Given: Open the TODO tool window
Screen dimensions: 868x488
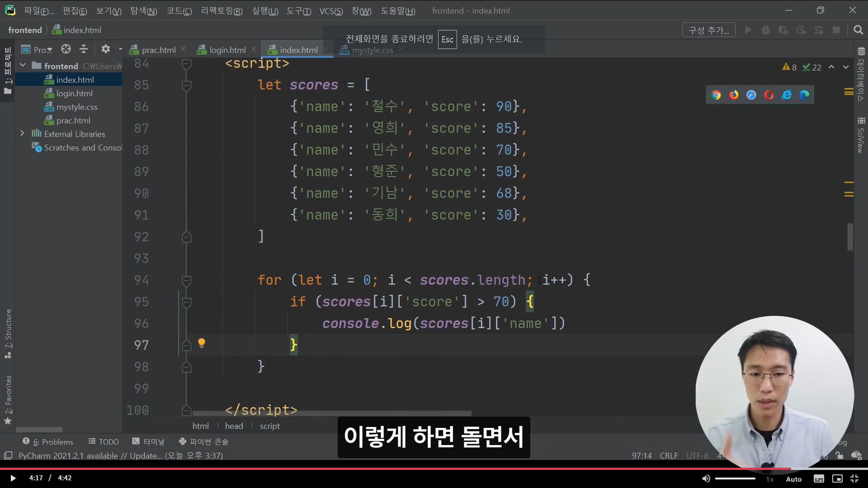Looking at the screenshot, I should click(104, 441).
